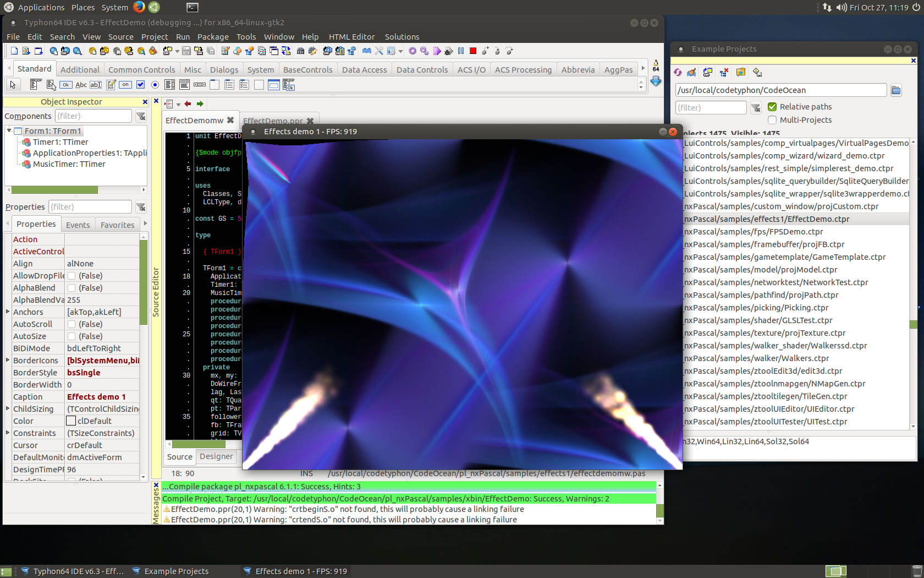This screenshot has height=578, width=924.
Task: Select the arrow pointer tool in component palette
Action: (13, 85)
